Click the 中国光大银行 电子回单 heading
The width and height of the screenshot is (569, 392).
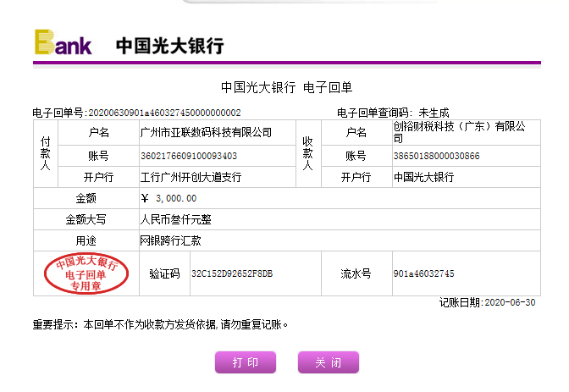[287, 87]
